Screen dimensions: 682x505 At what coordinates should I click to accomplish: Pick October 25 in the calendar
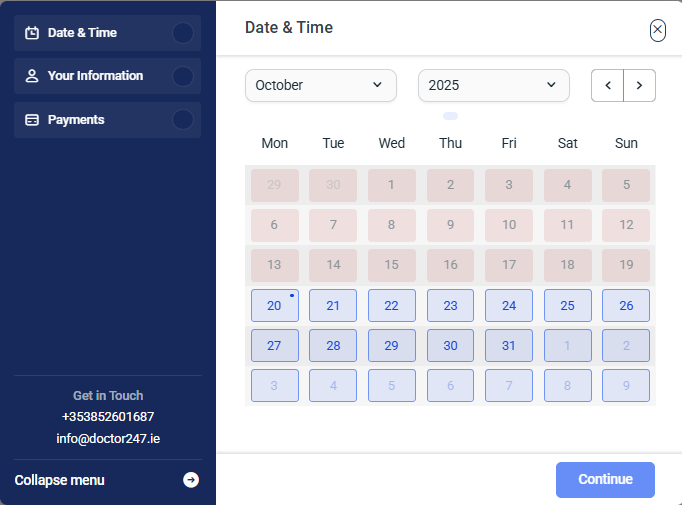(567, 306)
